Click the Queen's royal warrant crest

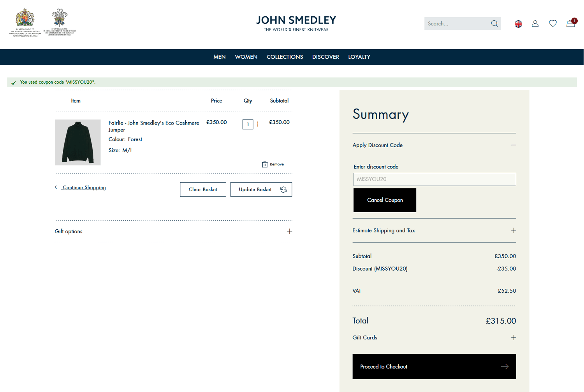point(25,22)
